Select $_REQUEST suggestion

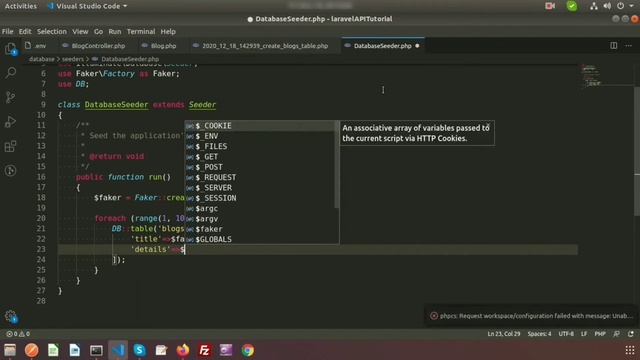pos(260,177)
